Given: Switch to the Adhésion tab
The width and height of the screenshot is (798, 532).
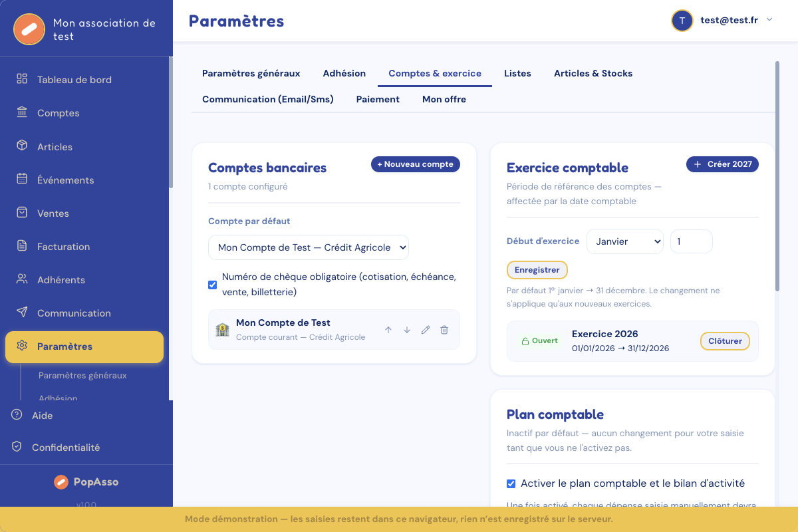Looking at the screenshot, I should [x=344, y=73].
